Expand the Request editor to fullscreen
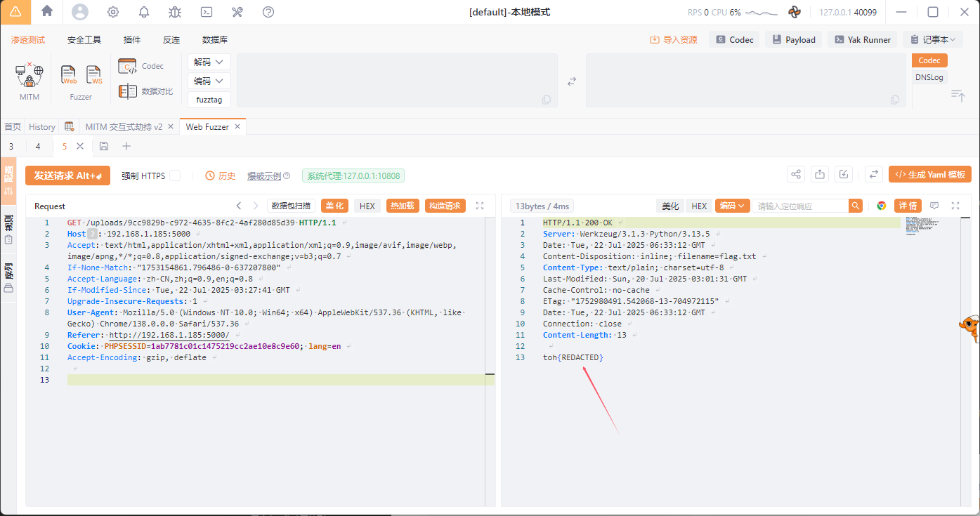Screen dimensions: 980x516 pyautogui.click(x=480, y=206)
